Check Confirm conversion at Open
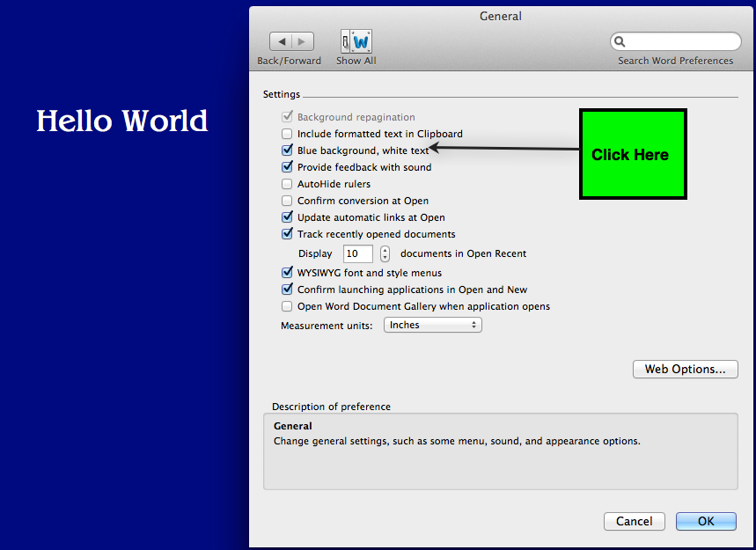Image resolution: width=756 pixels, height=550 pixels. tap(287, 201)
